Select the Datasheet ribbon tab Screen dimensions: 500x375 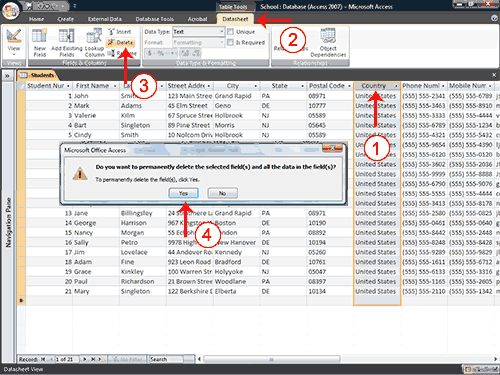point(235,19)
